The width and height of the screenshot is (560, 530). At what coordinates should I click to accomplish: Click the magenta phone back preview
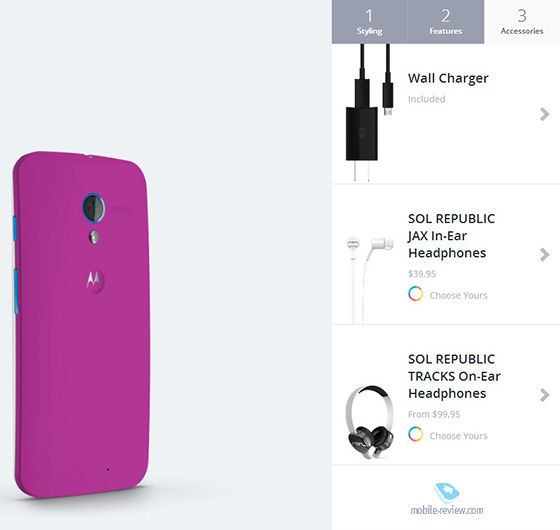point(81,324)
